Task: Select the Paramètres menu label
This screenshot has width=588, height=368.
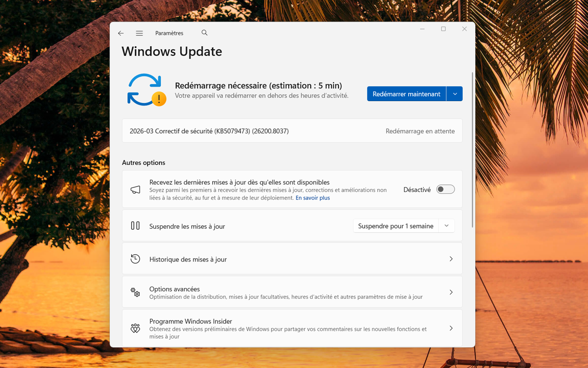Action: point(169,33)
